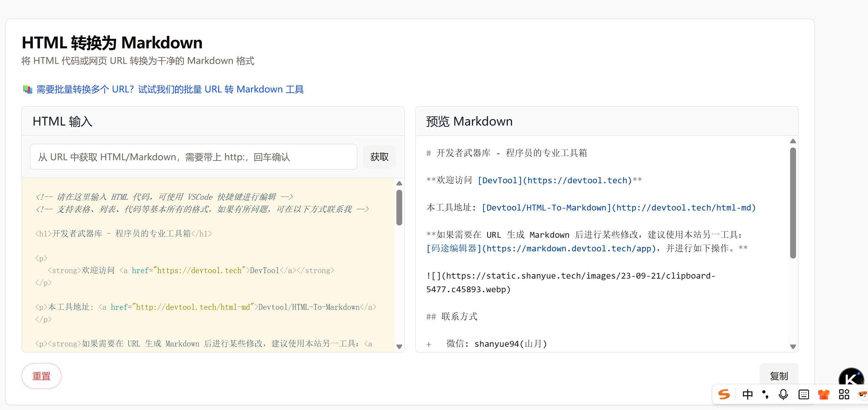Open voice input with the microphone icon
The height and width of the screenshot is (410, 868).
pos(783,394)
